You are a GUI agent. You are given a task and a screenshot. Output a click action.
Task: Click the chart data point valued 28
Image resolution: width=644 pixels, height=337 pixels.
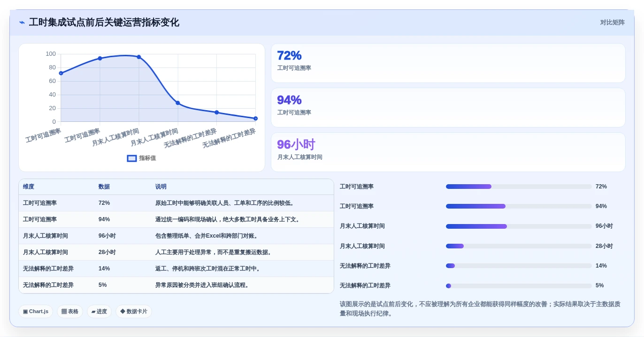click(178, 103)
